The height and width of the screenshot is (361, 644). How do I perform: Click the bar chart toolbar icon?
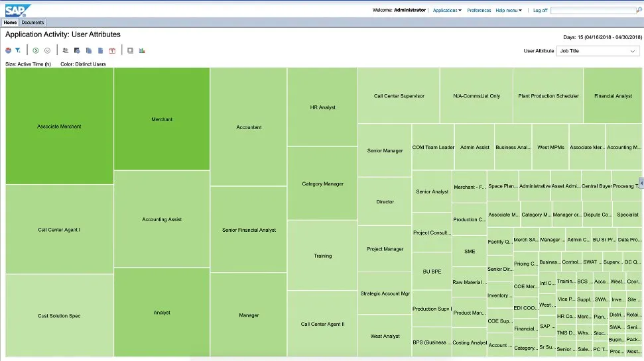tap(142, 50)
